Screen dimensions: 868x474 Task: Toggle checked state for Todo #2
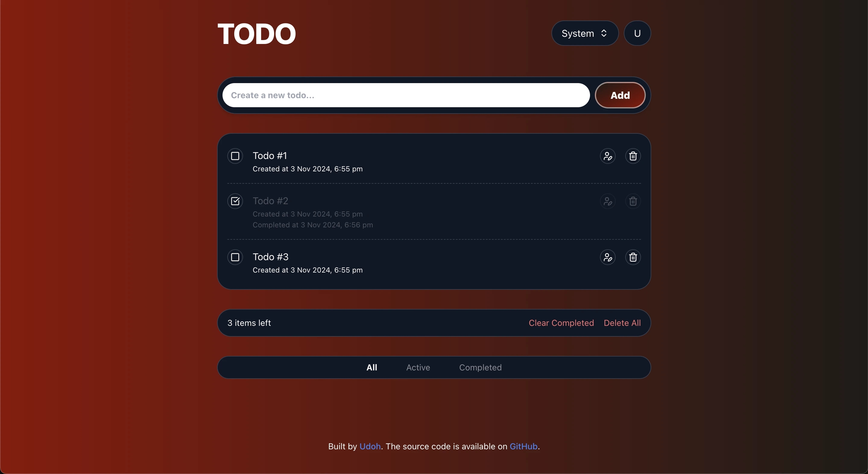235,201
